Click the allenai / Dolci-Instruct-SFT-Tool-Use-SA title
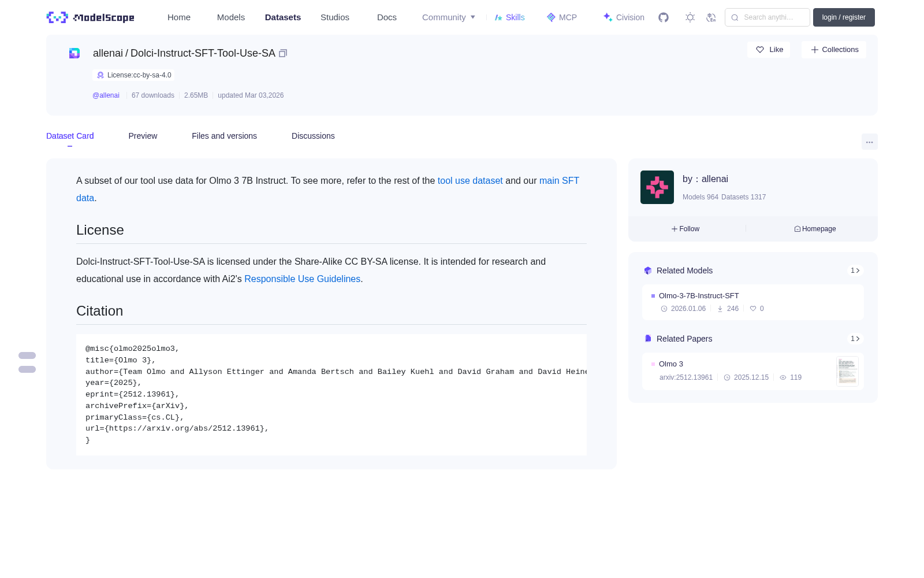The image size is (924, 578). (x=184, y=53)
